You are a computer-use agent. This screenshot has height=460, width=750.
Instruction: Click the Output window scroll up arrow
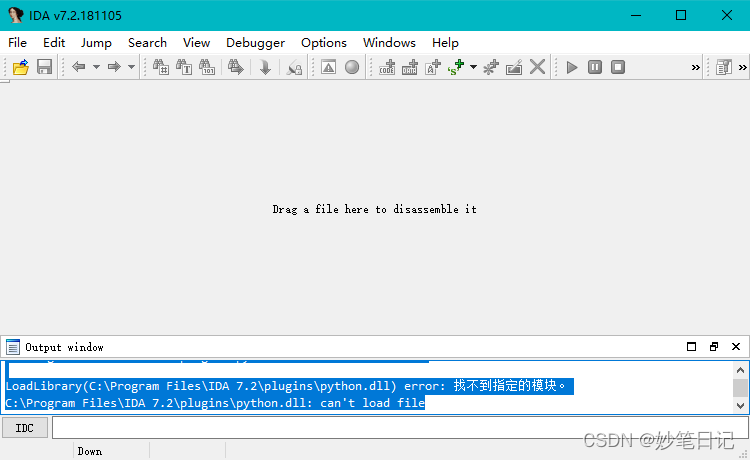click(740, 370)
